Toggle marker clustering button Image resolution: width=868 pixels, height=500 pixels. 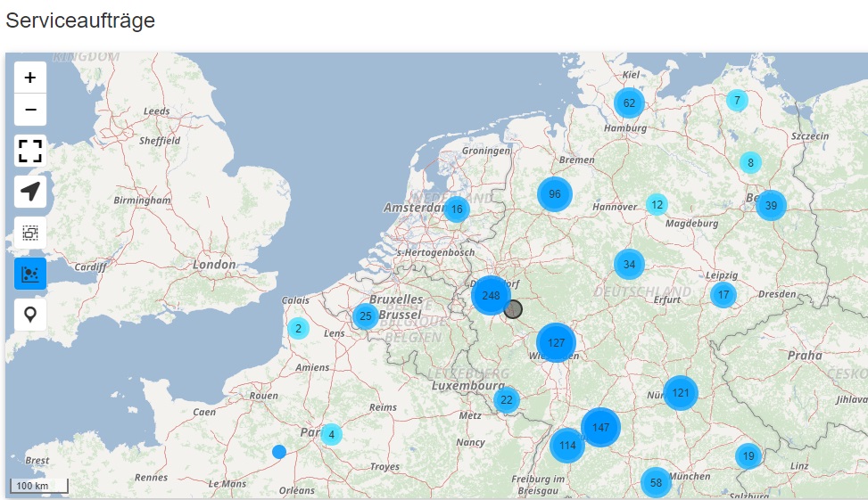[30, 274]
